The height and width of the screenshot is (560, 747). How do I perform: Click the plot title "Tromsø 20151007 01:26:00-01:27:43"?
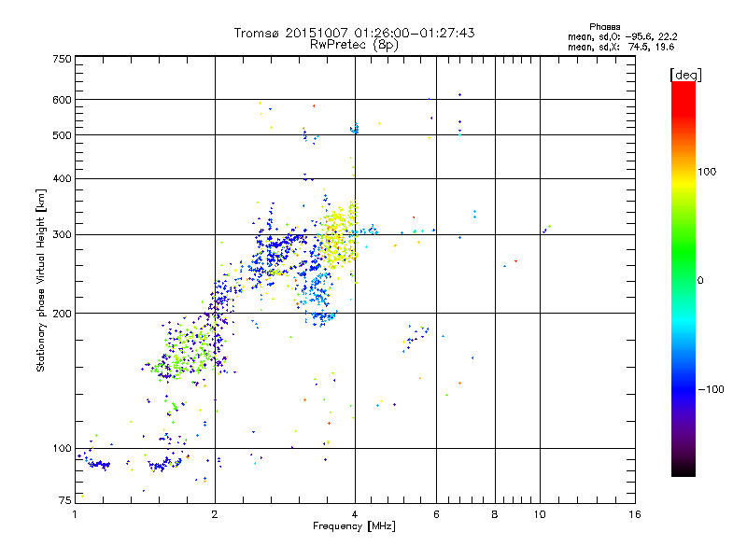tap(354, 33)
